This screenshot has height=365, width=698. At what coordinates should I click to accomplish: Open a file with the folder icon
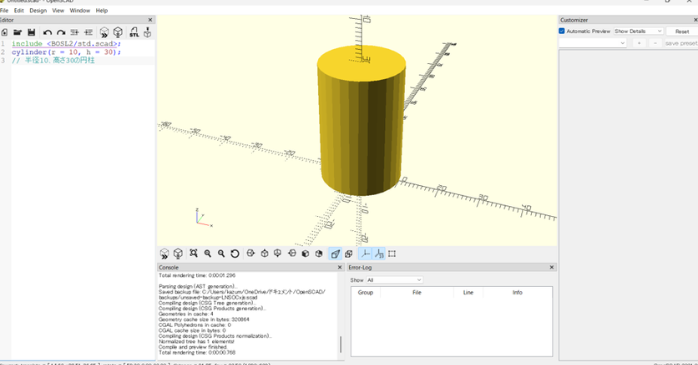coord(17,32)
